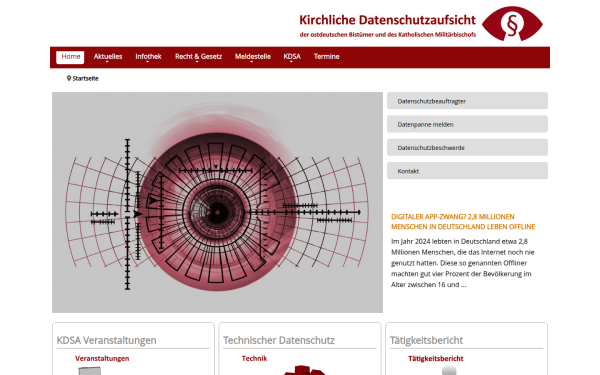Expand the KDSA menu
The image size is (600, 375).
292,57
